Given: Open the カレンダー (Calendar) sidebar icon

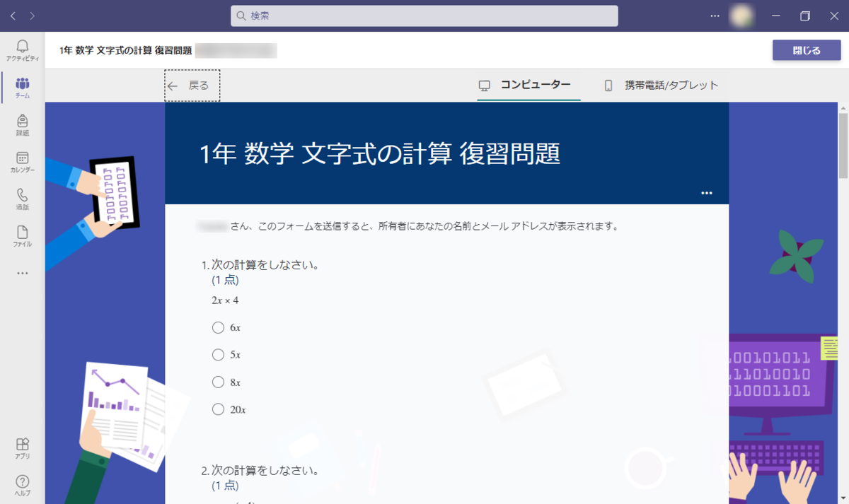Looking at the screenshot, I should click(x=22, y=159).
